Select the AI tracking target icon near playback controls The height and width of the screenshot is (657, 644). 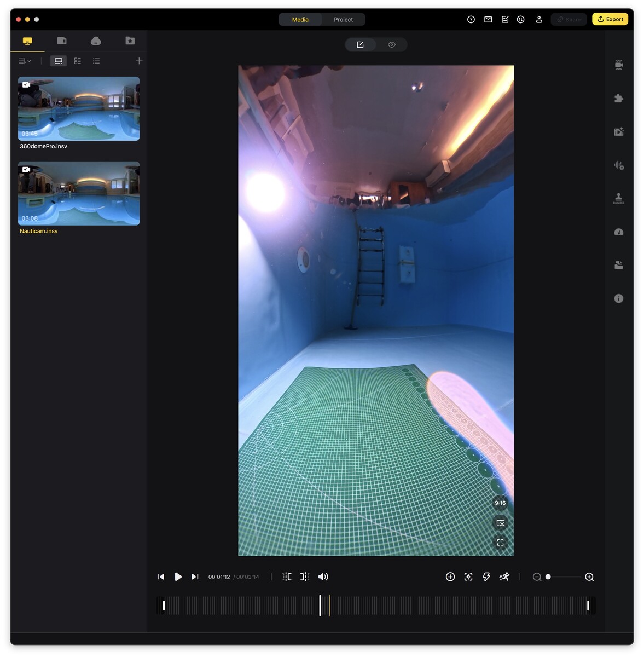(x=468, y=577)
